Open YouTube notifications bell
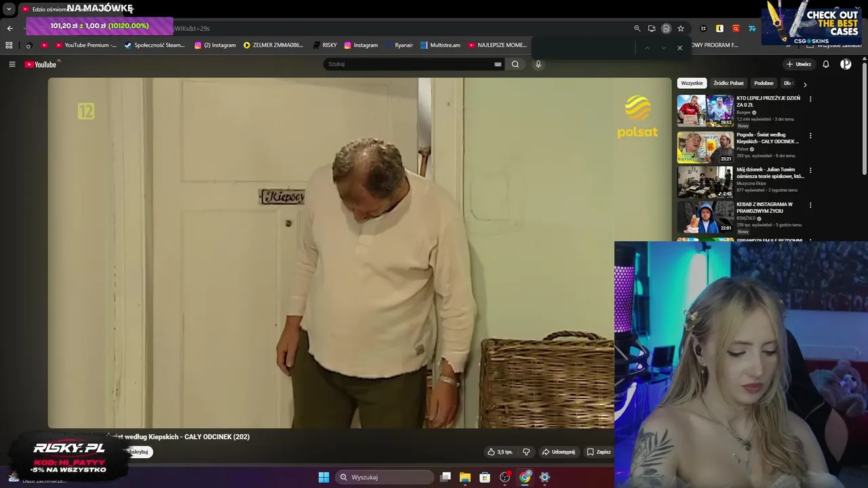This screenshot has height=488, width=868. tap(826, 64)
